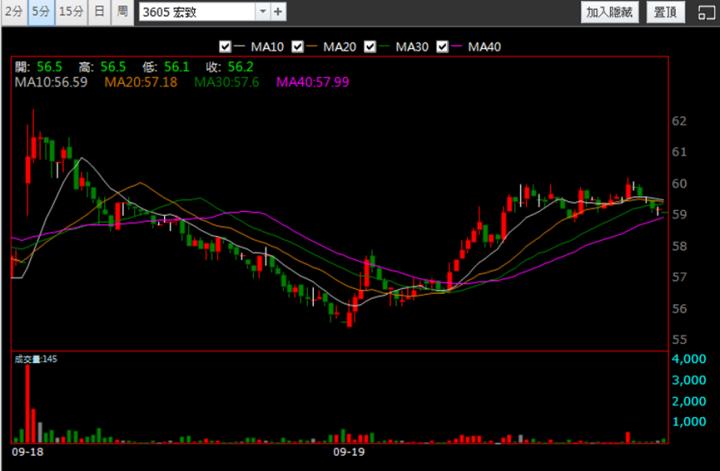Click the pop-out window icon at top right
Image resolution: width=720 pixels, height=471 pixels.
coord(705,12)
